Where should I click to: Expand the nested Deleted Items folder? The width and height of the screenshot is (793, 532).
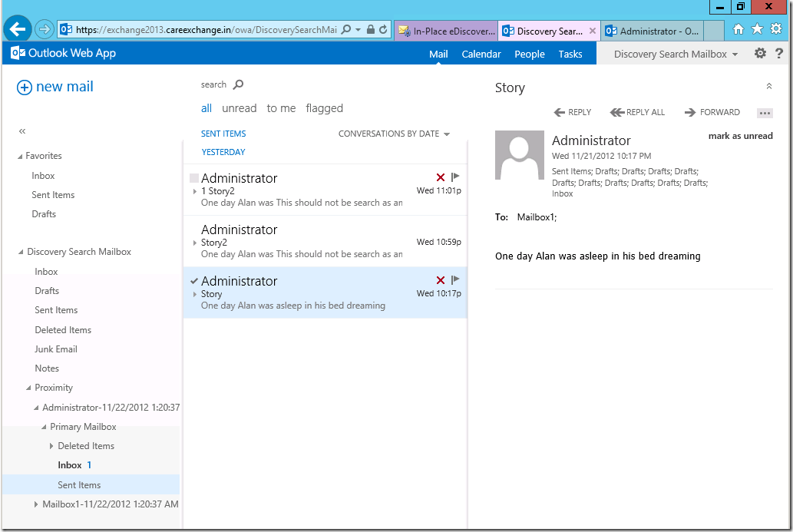point(51,446)
